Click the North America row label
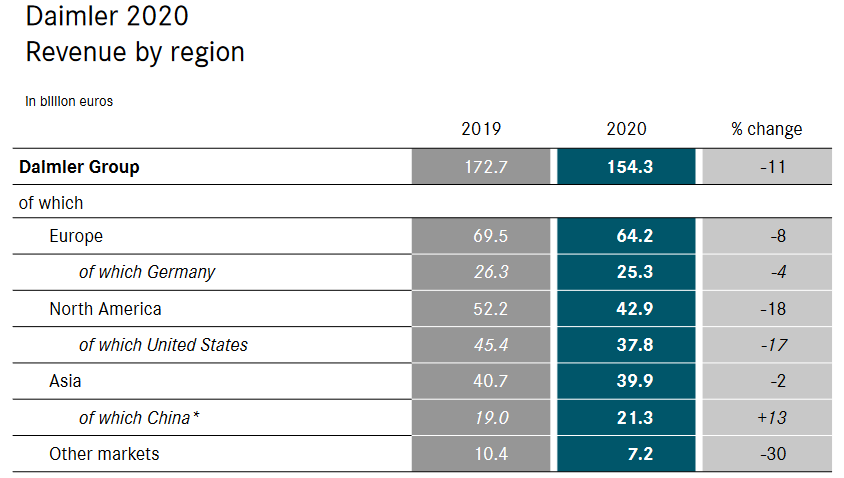 [105, 309]
